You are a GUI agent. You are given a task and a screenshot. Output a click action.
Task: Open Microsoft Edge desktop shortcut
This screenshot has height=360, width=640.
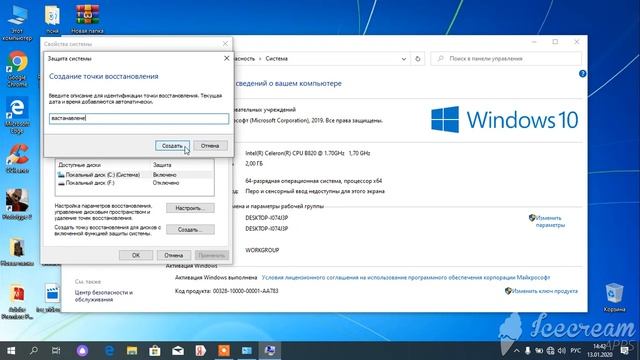point(17,115)
